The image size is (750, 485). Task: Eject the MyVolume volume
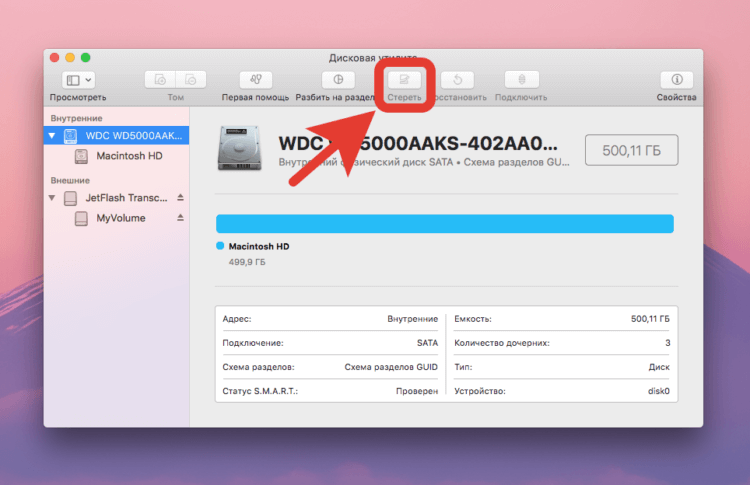click(x=180, y=218)
